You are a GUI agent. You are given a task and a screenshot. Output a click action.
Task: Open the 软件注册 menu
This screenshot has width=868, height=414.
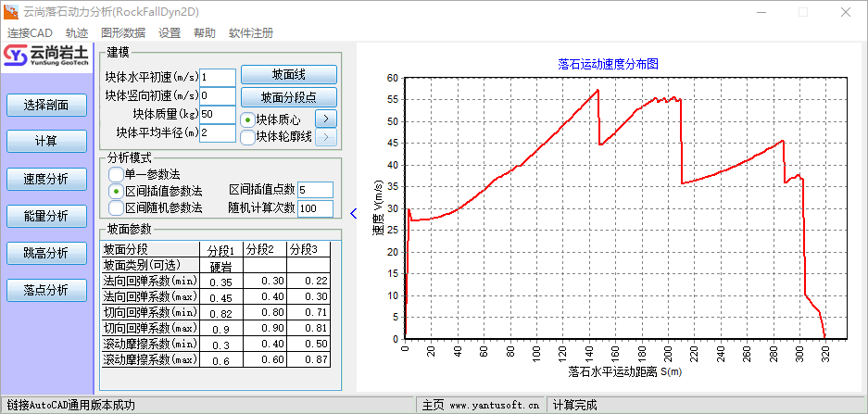tap(251, 32)
